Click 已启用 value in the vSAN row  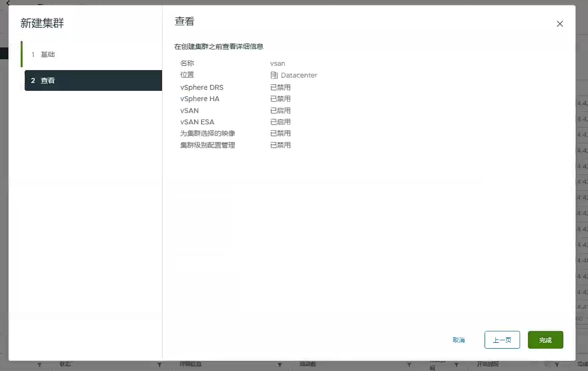[280, 110]
